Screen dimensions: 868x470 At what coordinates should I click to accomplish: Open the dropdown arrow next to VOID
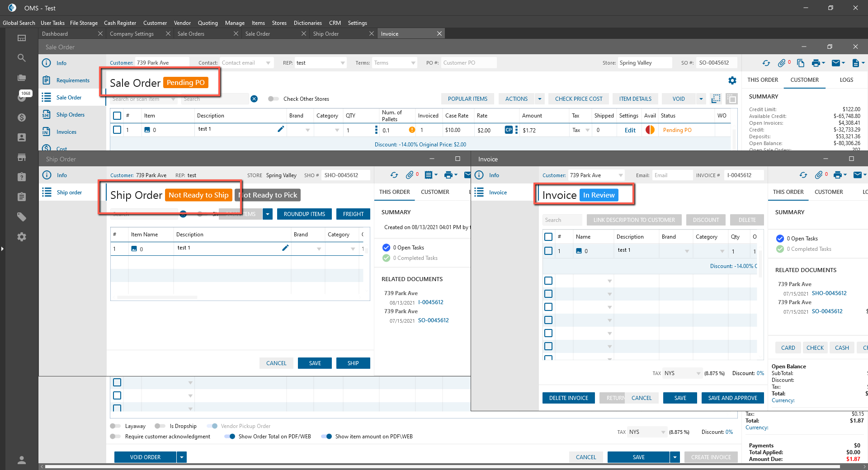tap(701, 99)
